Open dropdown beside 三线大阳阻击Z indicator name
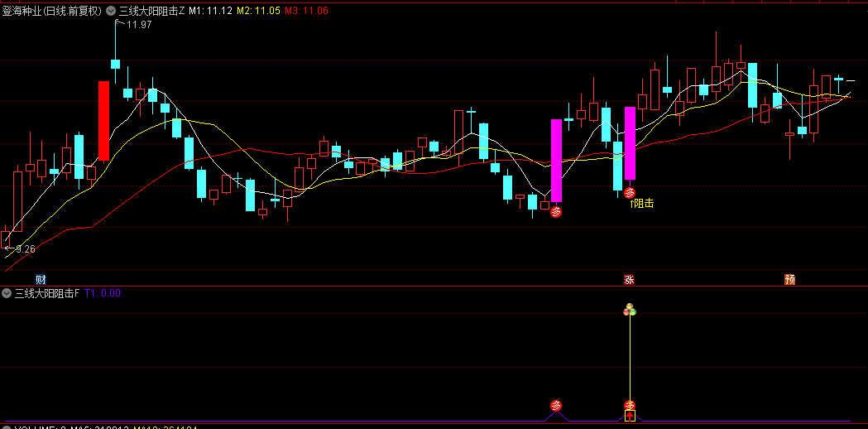Image resolution: width=868 pixels, height=429 pixels. click(x=111, y=11)
